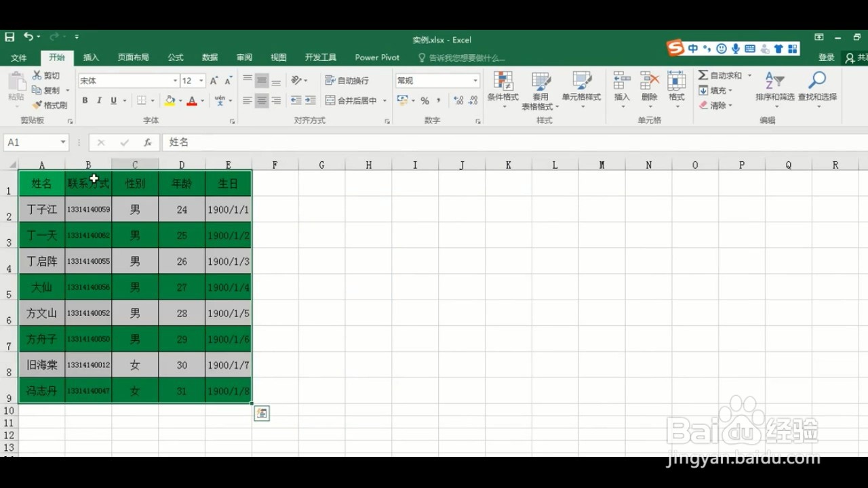Click the Clear (清除) button

(715, 105)
